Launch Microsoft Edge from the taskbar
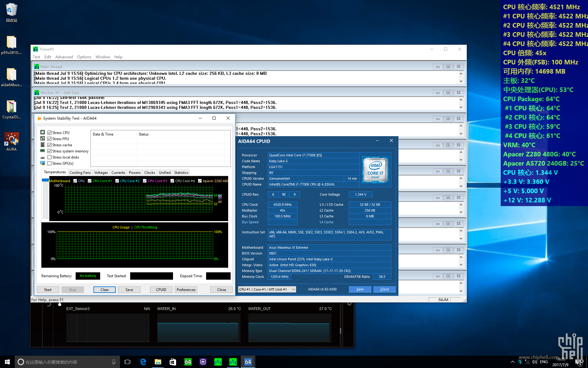588x368 pixels. (143, 362)
